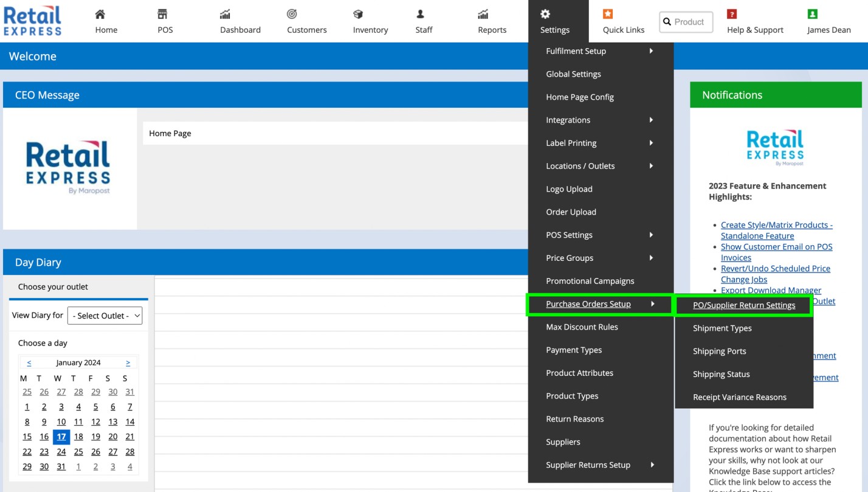This screenshot has height=492, width=868.
Task: Go to next month in calendar
Action: click(x=128, y=362)
